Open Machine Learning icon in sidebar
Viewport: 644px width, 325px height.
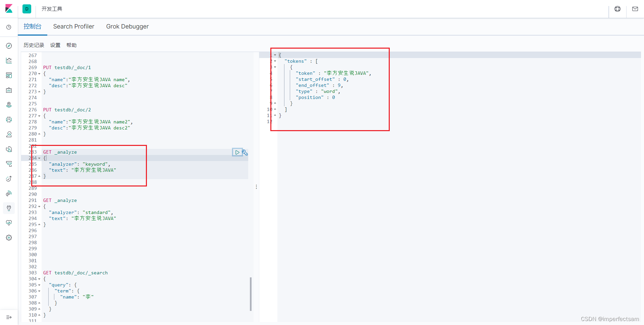tap(9, 119)
